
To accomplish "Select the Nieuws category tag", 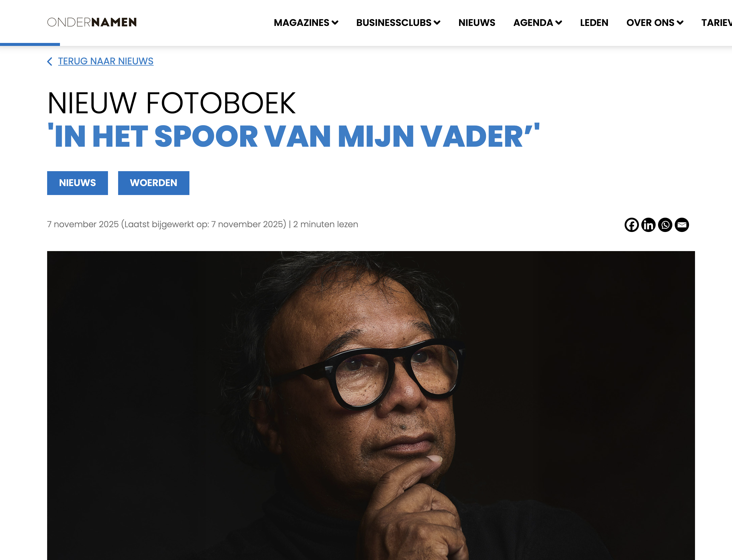I will [77, 183].
